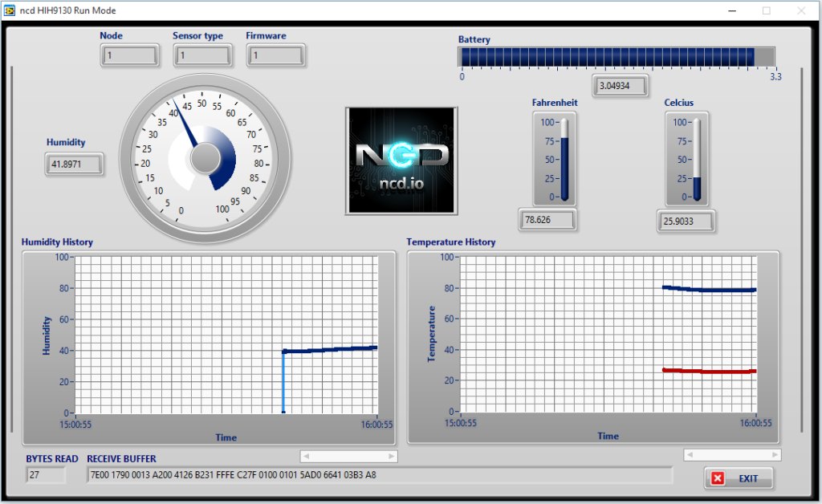Click the RECEIVE BUFFER label

[122, 458]
